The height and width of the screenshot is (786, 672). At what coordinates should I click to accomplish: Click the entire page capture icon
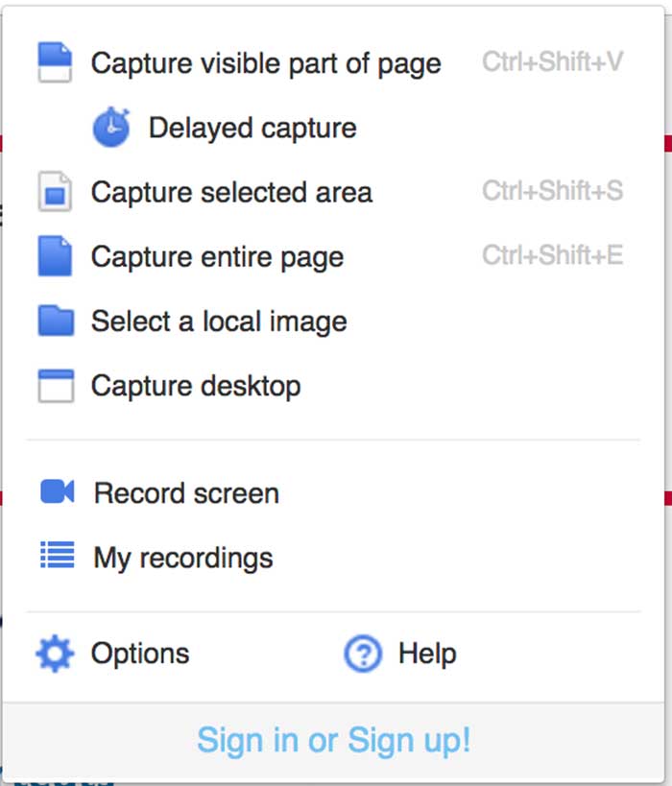click(x=55, y=255)
